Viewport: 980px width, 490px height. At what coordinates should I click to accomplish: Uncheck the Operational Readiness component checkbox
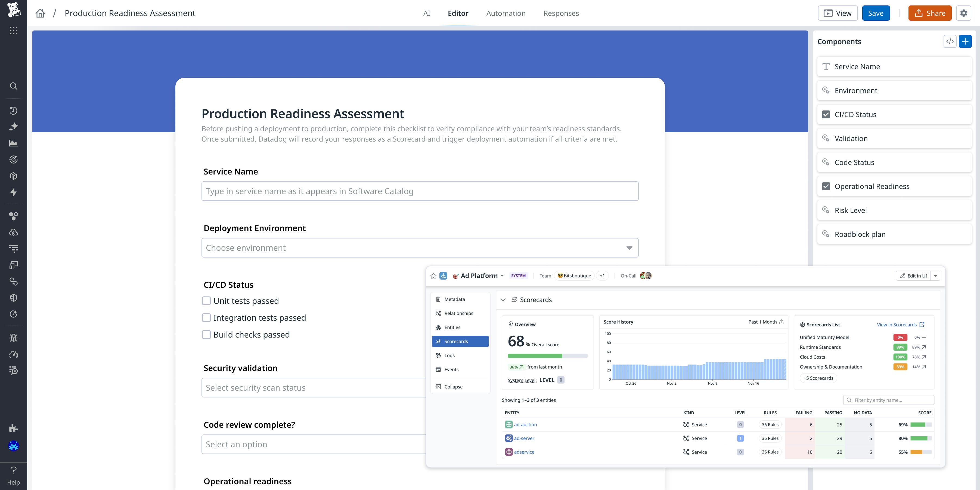click(x=826, y=186)
